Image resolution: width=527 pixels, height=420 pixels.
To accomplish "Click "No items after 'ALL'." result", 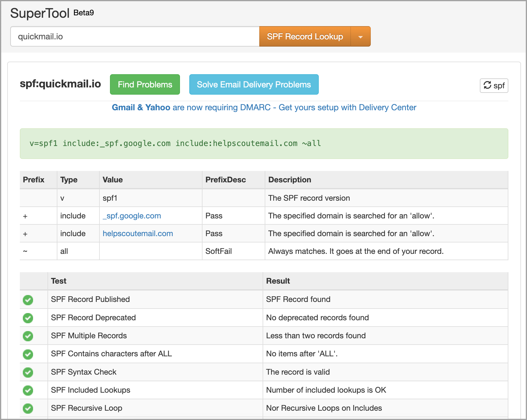I will point(302,354).
